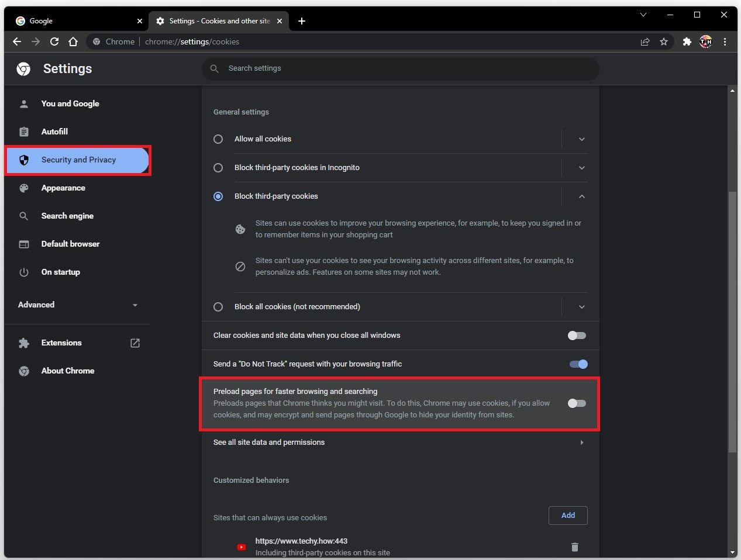Collapse the Block third-party cookies details
Screen dimensions: 741x560
pyautogui.click(x=581, y=196)
